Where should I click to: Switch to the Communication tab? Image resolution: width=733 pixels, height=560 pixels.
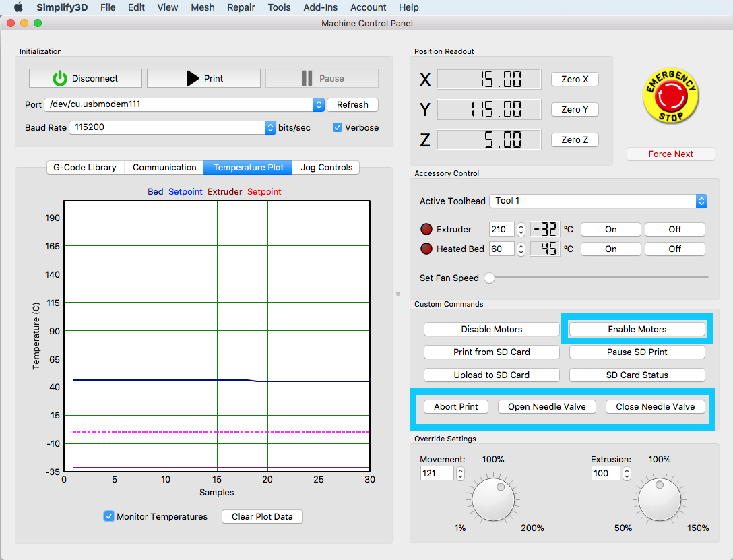[x=164, y=167]
